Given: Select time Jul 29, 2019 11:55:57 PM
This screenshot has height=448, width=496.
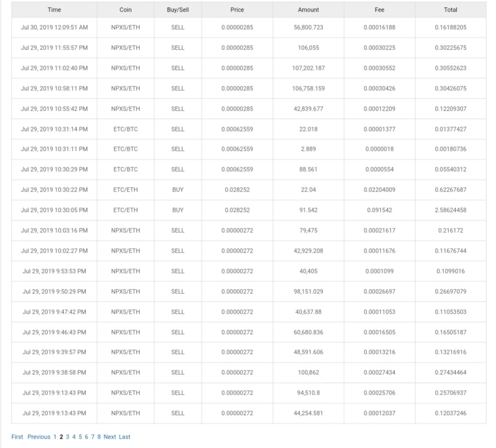Looking at the screenshot, I should tap(54, 48).
